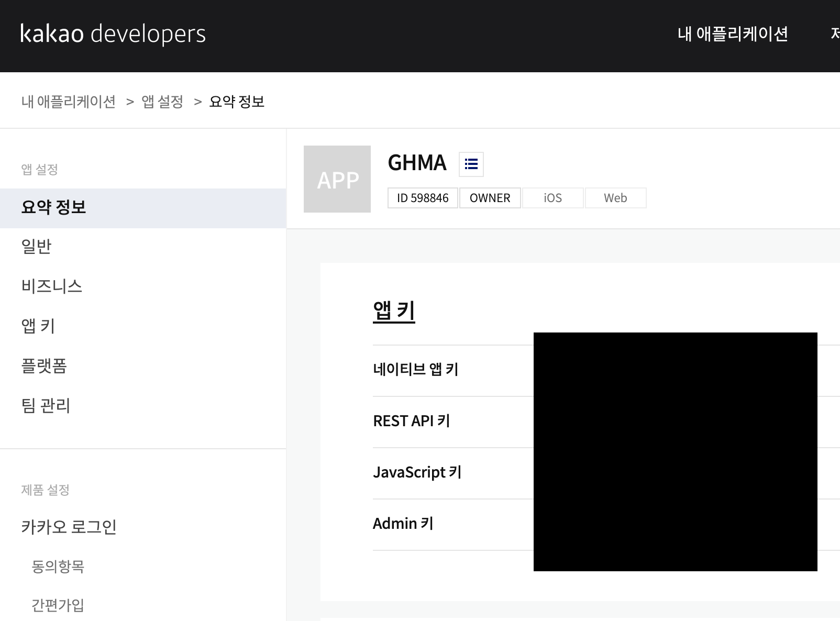840x621 pixels.
Task: Click the OWNER badge
Action: pos(490,198)
